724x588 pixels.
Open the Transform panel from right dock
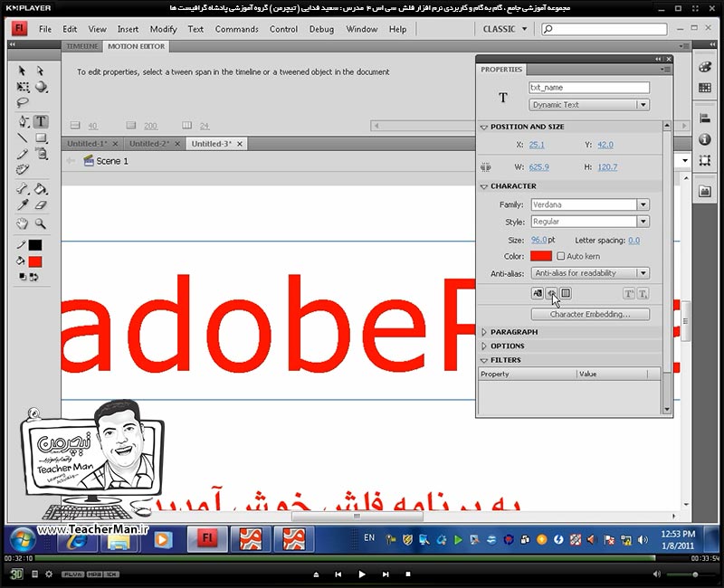[x=705, y=160]
